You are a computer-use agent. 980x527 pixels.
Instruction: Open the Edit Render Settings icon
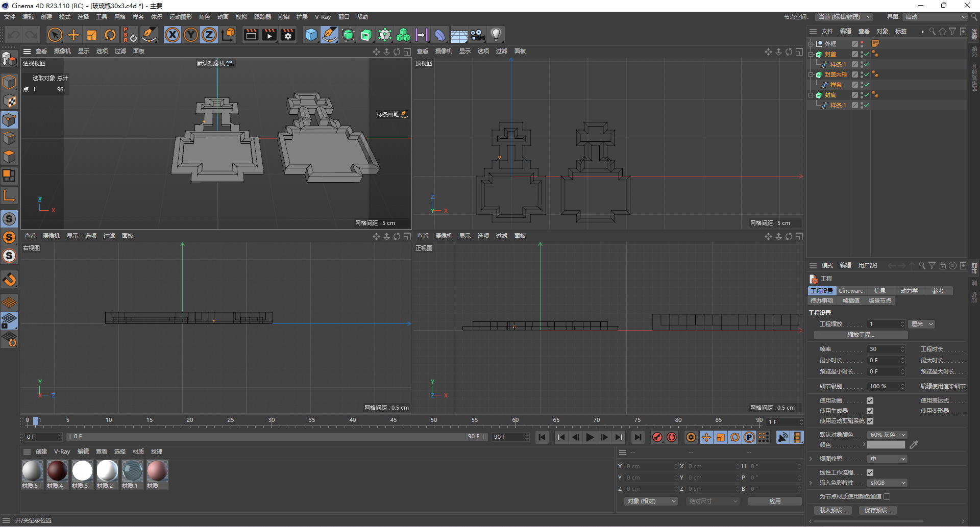click(288, 35)
